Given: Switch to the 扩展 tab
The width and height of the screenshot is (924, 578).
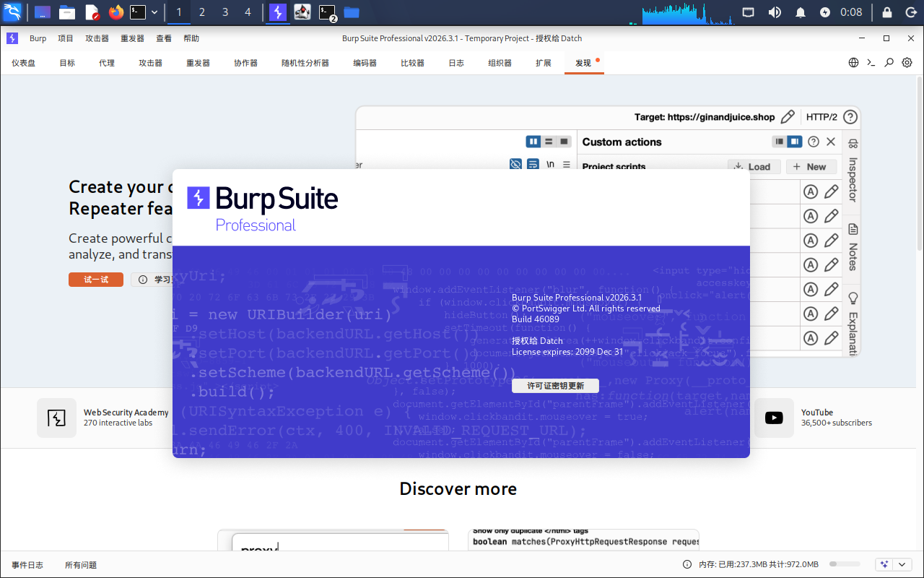Looking at the screenshot, I should click(544, 63).
